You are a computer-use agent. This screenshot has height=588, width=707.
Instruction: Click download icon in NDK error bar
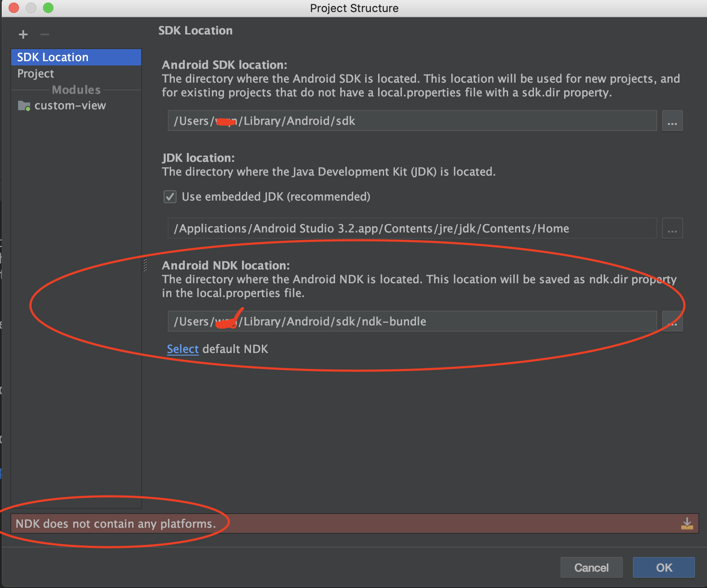click(687, 523)
